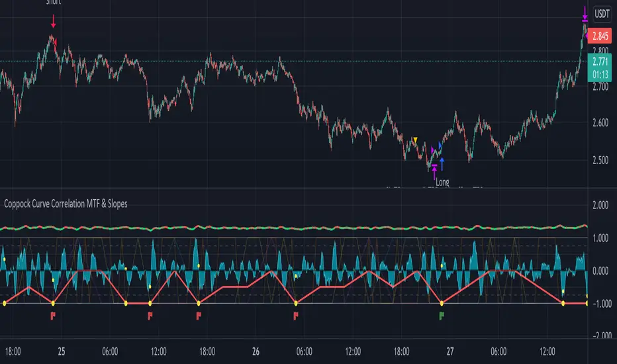The image size is (617, 364).
Task: Click the date label 25 on time axis
Action: pyautogui.click(x=62, y=351)
